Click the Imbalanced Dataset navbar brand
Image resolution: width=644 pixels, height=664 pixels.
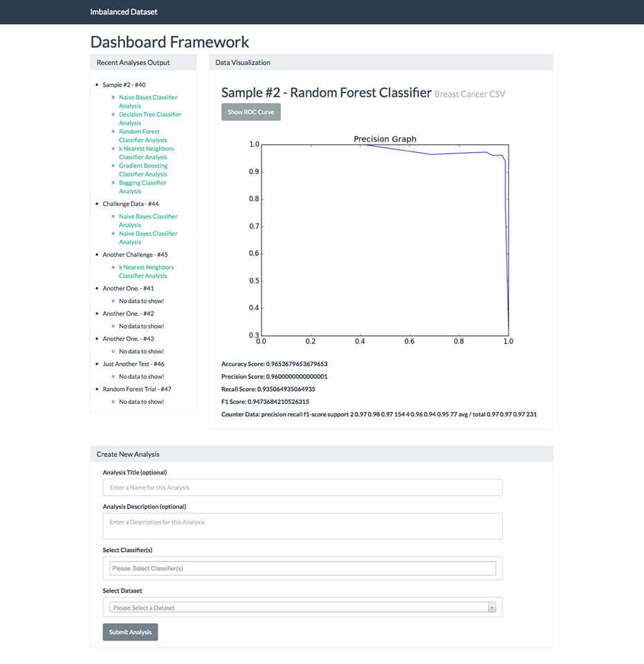click(x=123, y=12)
